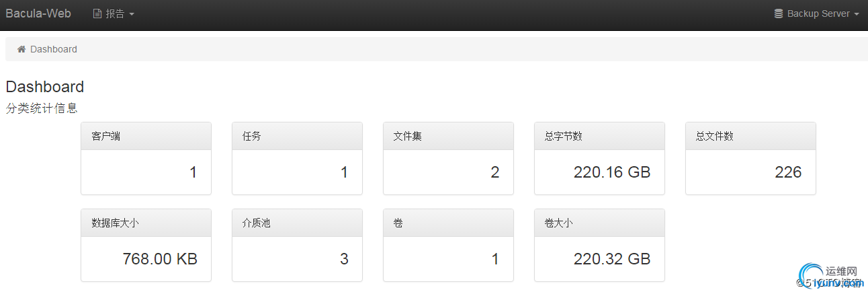Click the 总字节数 220.16 GB value
The image size is (868, 294).
(x=612, y=172)
